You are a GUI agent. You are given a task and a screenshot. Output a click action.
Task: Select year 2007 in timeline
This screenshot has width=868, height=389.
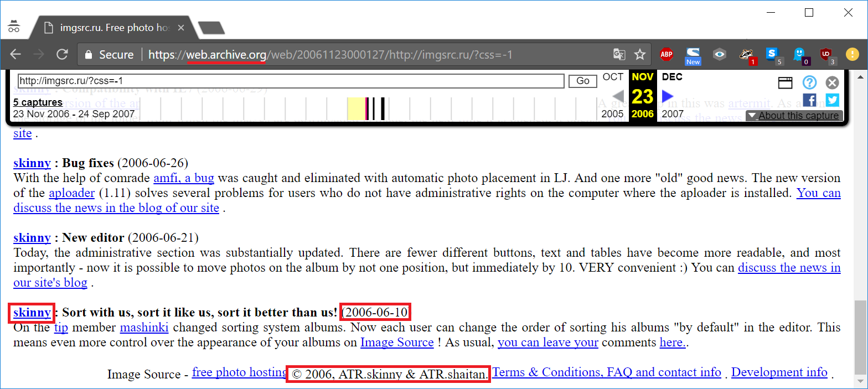673,114
